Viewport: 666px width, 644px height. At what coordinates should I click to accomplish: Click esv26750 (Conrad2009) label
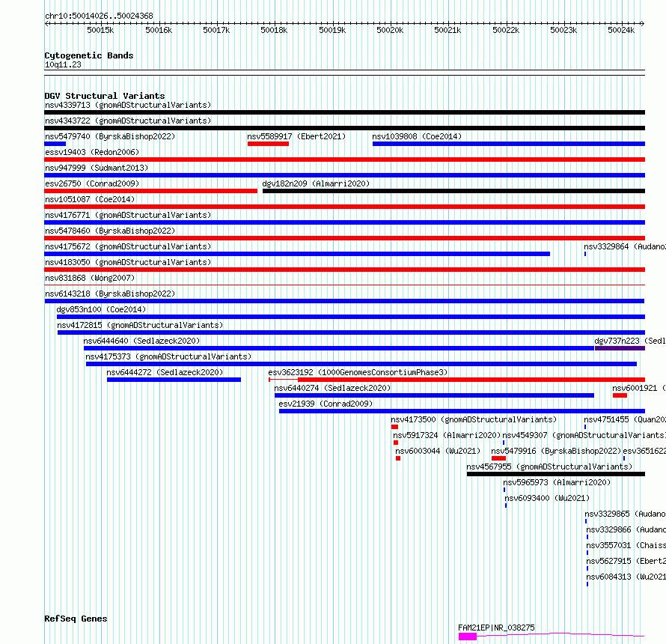point(92,183)
